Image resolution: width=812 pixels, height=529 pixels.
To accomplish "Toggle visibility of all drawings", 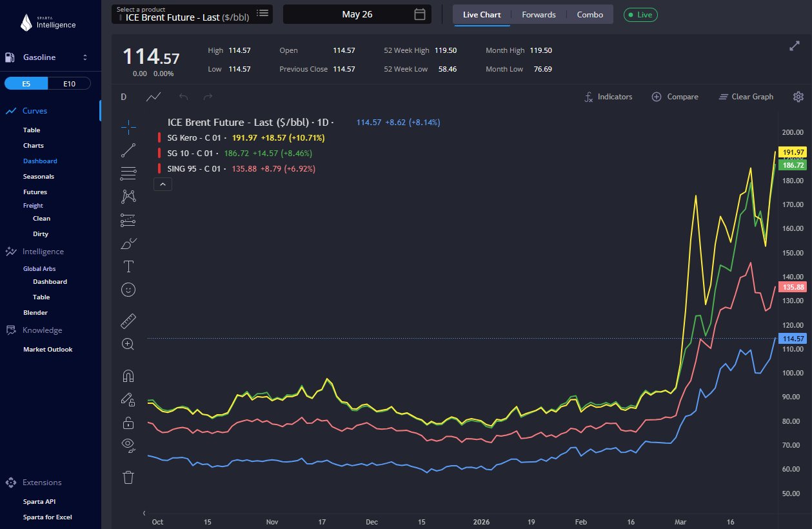I will [x=128, y=444].
